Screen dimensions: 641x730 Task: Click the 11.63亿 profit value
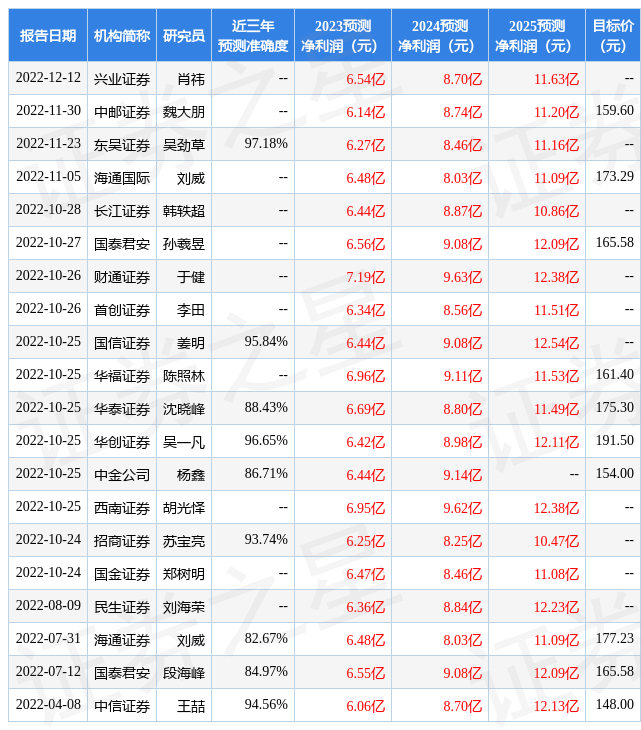point(556,79)
